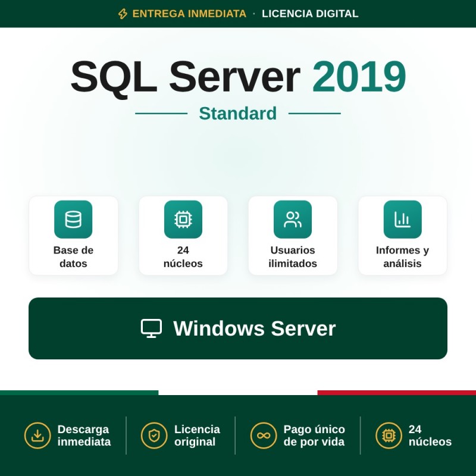Click the infinity icon next to Pago único
The height and width of the screenshot is (476, 476).
(264, 436)
